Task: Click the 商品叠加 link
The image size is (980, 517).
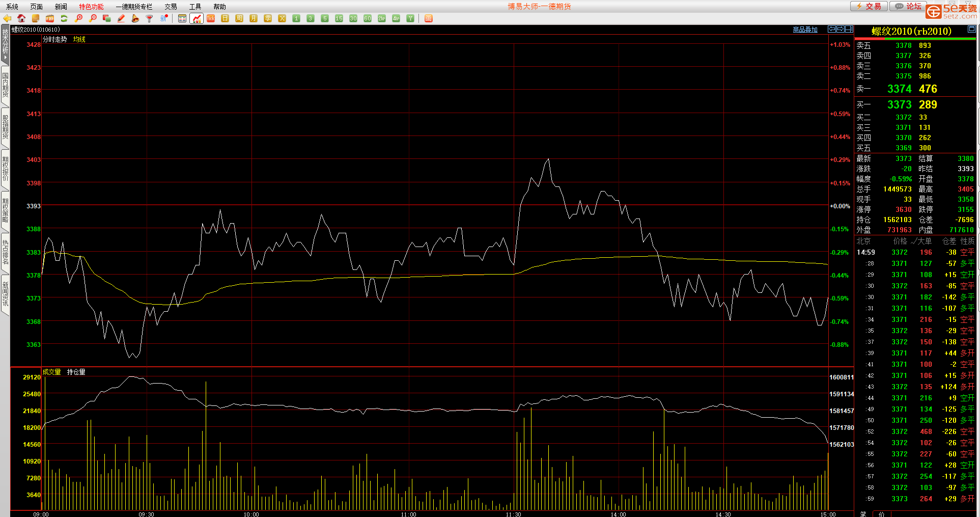Action: click(x=805, y=30)
